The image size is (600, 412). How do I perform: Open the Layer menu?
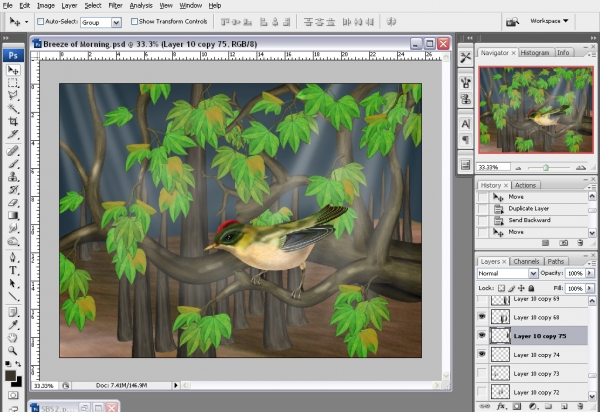[69, 5]
